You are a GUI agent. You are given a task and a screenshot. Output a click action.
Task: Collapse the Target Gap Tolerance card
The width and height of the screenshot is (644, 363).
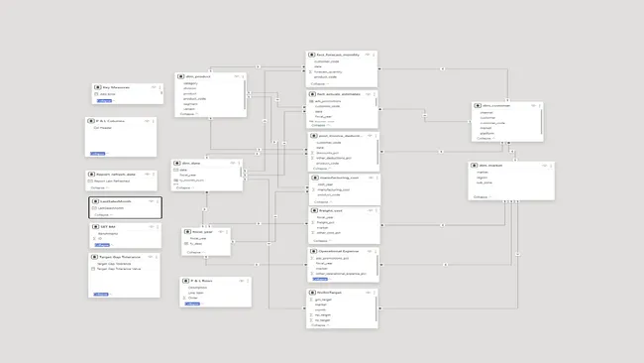(101, 295)
